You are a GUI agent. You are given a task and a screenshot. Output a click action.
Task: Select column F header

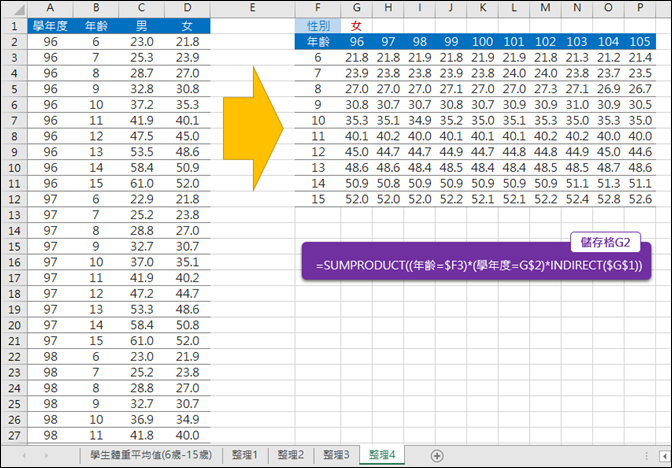318,8
